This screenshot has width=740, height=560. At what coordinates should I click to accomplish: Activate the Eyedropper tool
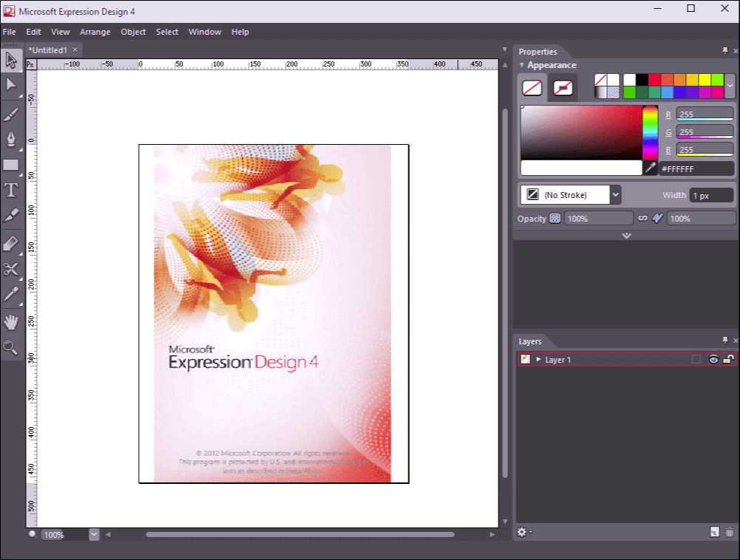[x=12, y=294]
